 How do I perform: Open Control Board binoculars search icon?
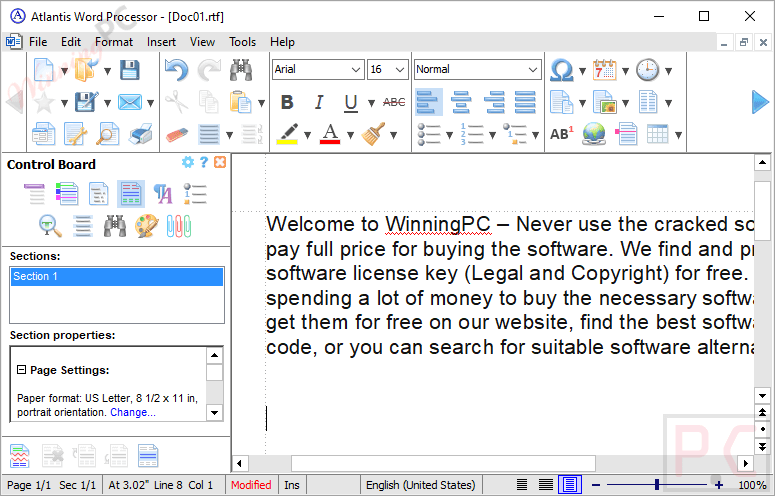pyautogui.click(x=115, y=226)
